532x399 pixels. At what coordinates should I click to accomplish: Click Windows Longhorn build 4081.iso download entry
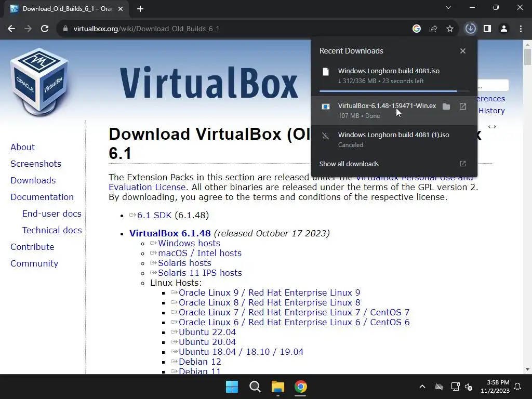click(394, 76)
